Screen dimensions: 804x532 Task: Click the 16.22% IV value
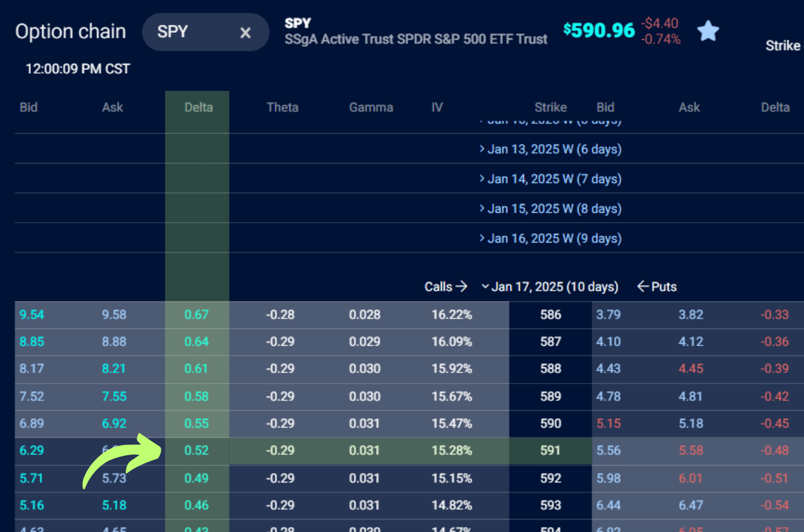point(451,314)
